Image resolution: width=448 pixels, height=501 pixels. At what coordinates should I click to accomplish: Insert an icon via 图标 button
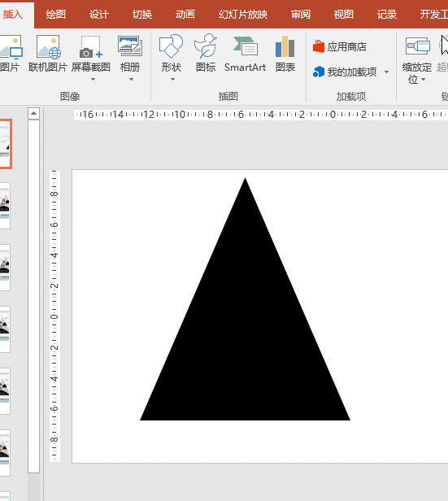tap(206, 54)
